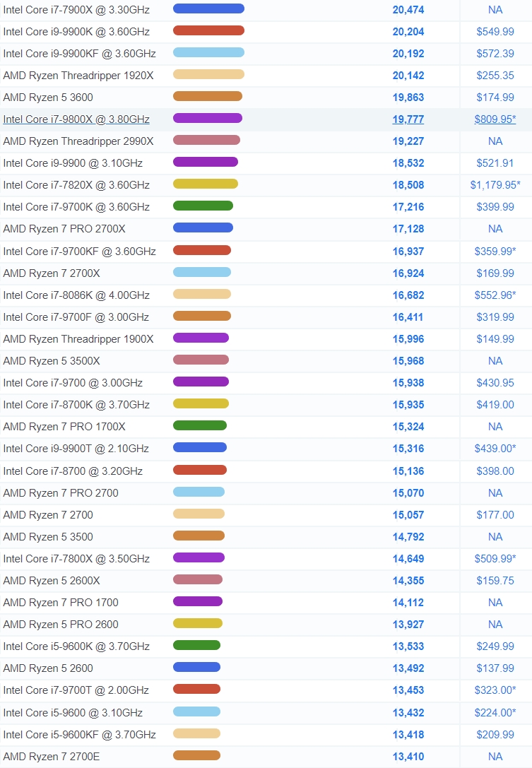Select AMD Ryzen 7 PRO 2700X
The height and width of the screenshot is (768, 532).
(64, 229)
